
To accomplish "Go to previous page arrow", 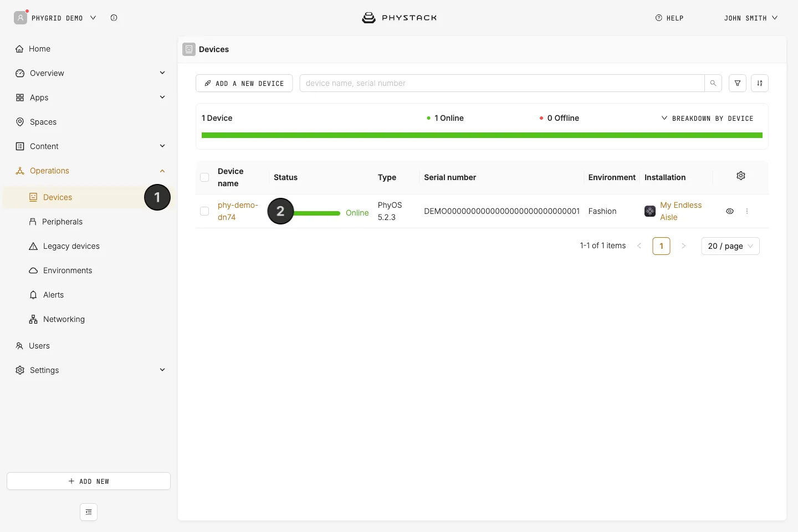I will tap(640, 246).
